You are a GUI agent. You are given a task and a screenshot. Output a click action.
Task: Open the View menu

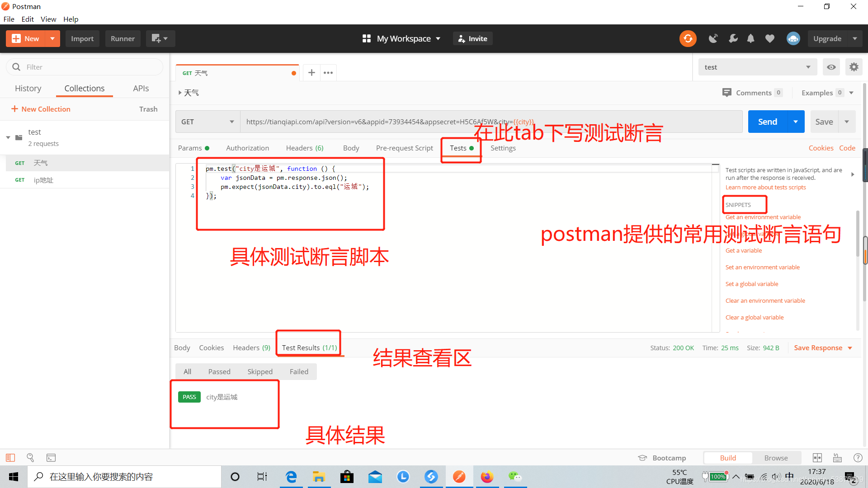click(48, 19)
